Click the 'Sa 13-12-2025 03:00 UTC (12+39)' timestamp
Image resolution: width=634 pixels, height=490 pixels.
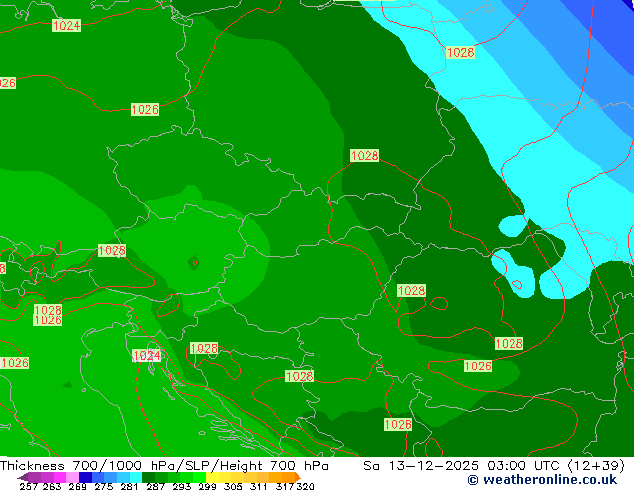tap(494, 466)
